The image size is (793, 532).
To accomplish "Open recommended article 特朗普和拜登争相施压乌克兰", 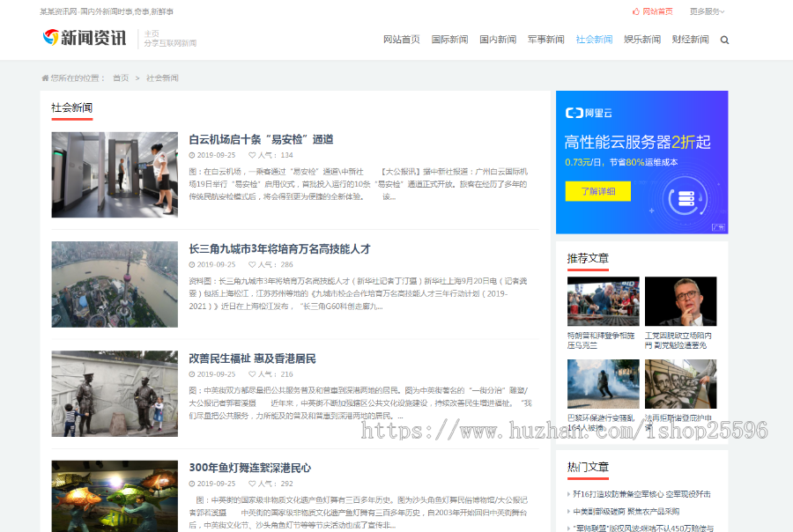I will point(601,340).
